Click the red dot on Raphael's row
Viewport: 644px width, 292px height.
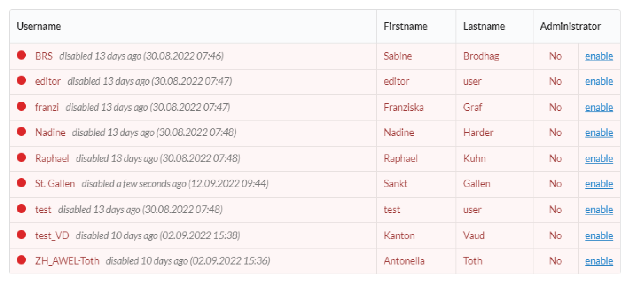21,158
